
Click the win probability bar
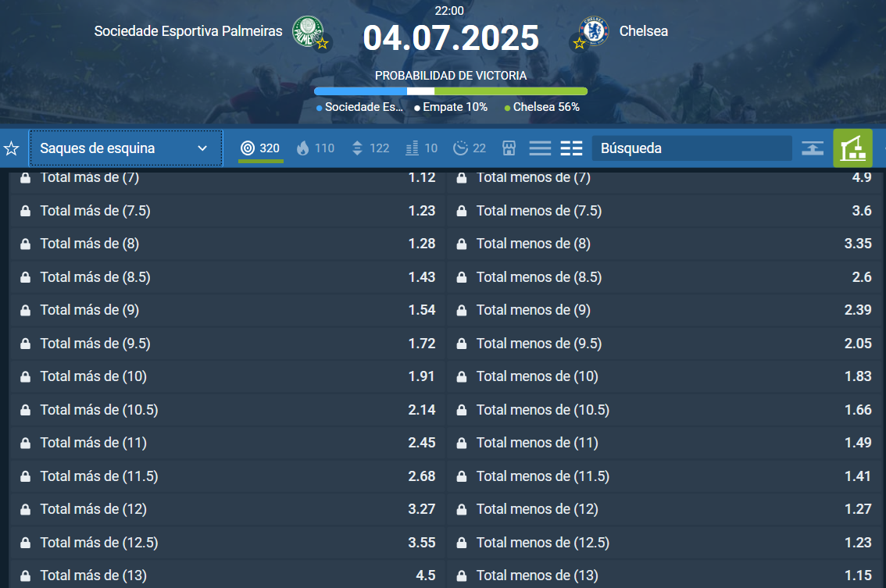pyautogui.click(x=451, y=91)
